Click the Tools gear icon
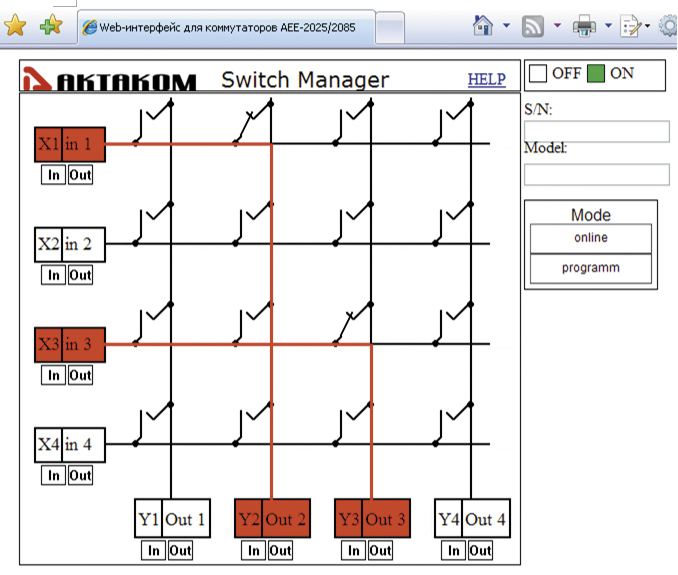Image resolution: width=678 pixels, height=575 pixels. coord(668,26)
